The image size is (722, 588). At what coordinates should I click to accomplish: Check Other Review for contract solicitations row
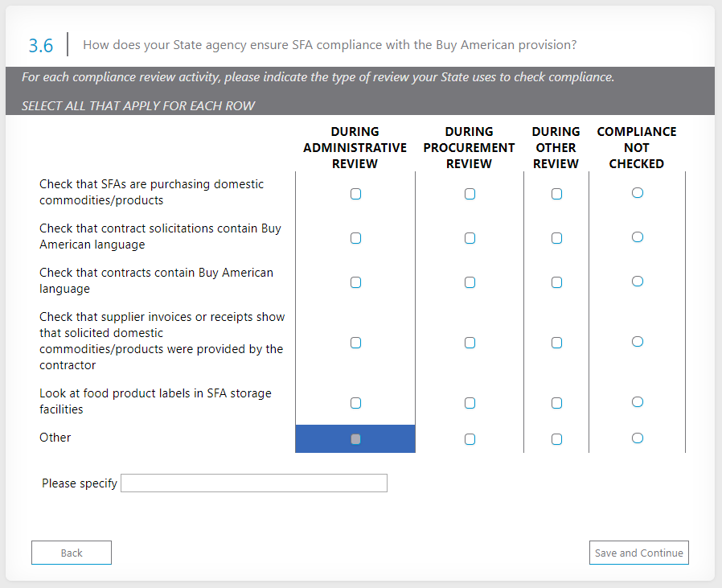pyautogui.click(x=556, y=238)
